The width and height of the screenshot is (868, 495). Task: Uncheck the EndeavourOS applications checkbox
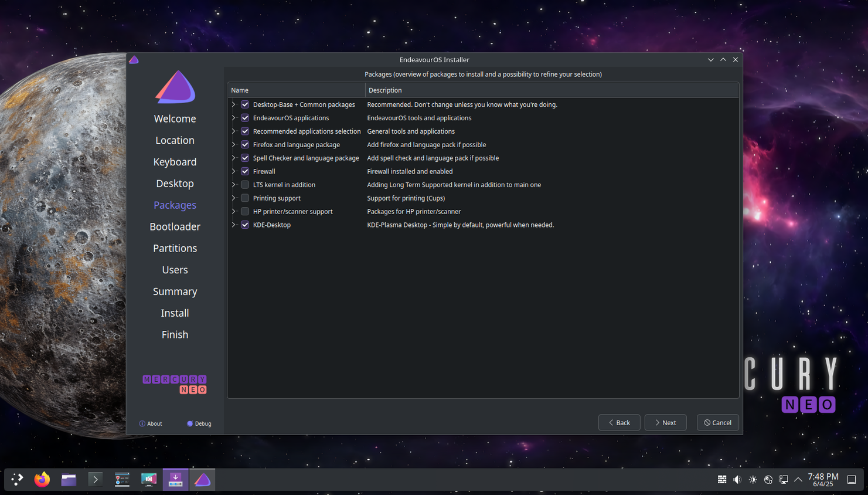pyautogui.click(x=245, y=118)
